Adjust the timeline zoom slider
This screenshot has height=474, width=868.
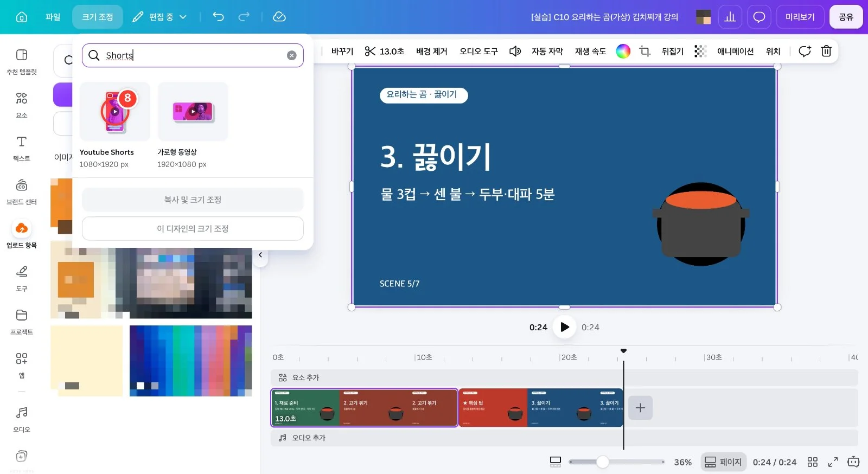point(603,462)
